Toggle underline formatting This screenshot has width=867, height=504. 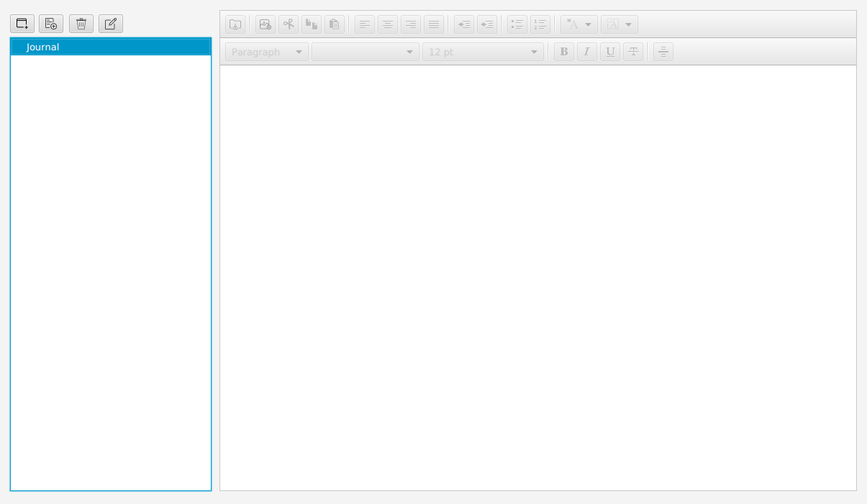click(x=610, y=52)
